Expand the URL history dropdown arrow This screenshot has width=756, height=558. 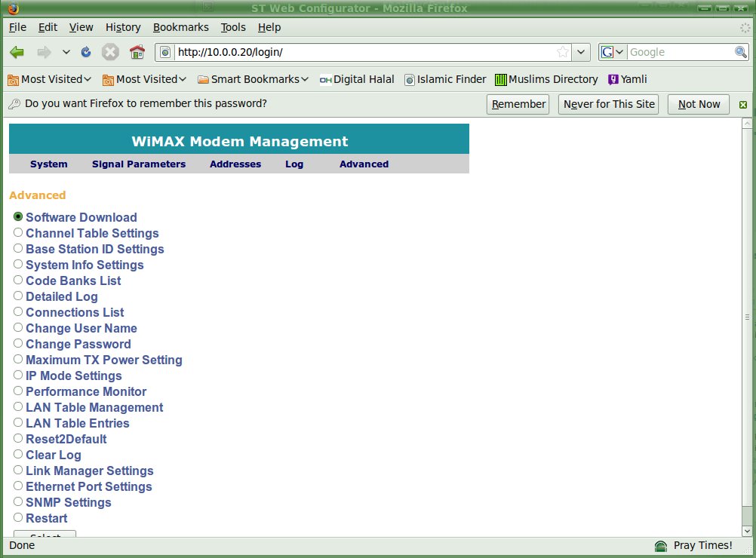click(x=581, y=52)
